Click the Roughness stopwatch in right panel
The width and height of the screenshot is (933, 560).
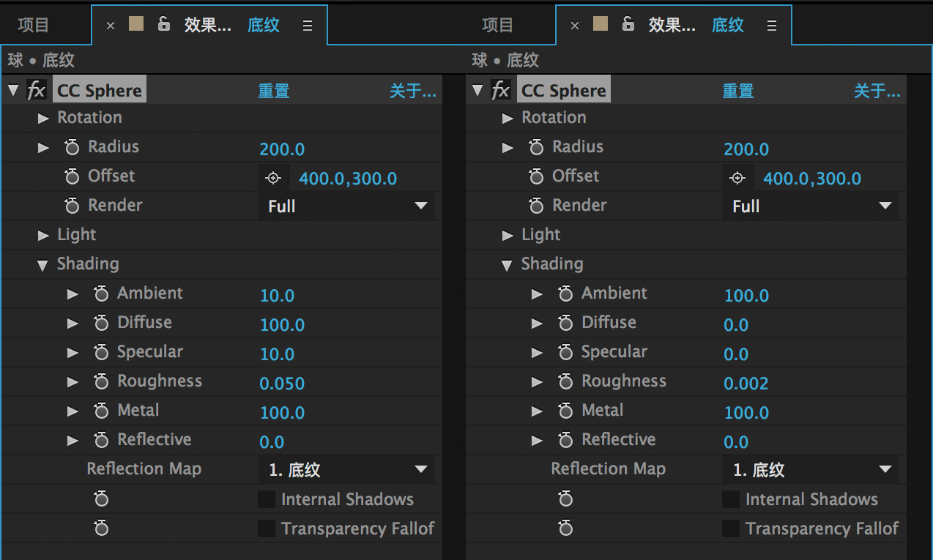pyautogui.click(x=565, y=382)
